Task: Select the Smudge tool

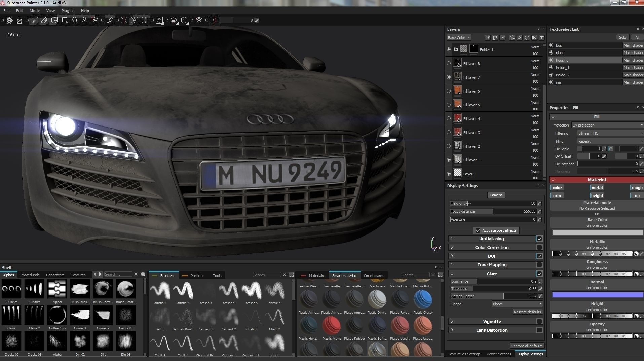Action: 75,20
